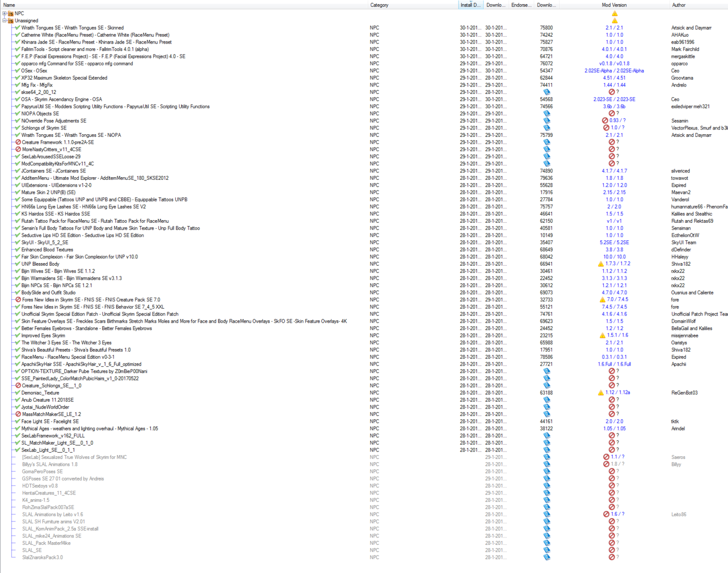The height and width of the screenshot is (573, 728).
Task: Enable the disabled MassMatchMakerSE_LE_1.2 mod
Action: click(x=18, y=414)
